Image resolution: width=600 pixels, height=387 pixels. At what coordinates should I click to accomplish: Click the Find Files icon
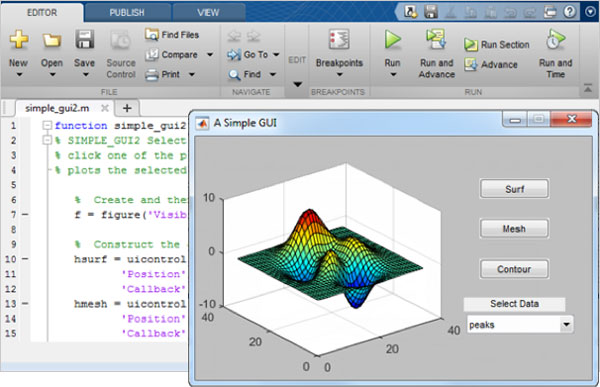[x=152, y=35]
